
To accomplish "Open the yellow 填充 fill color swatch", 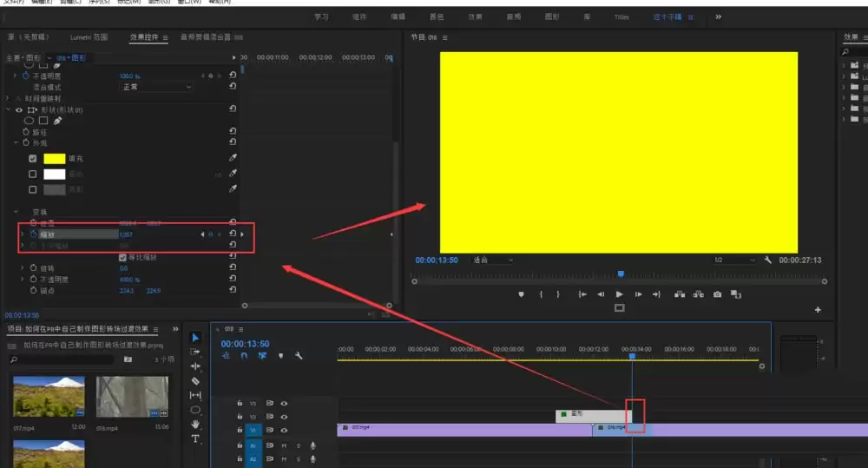I will [x=54, y=158].
